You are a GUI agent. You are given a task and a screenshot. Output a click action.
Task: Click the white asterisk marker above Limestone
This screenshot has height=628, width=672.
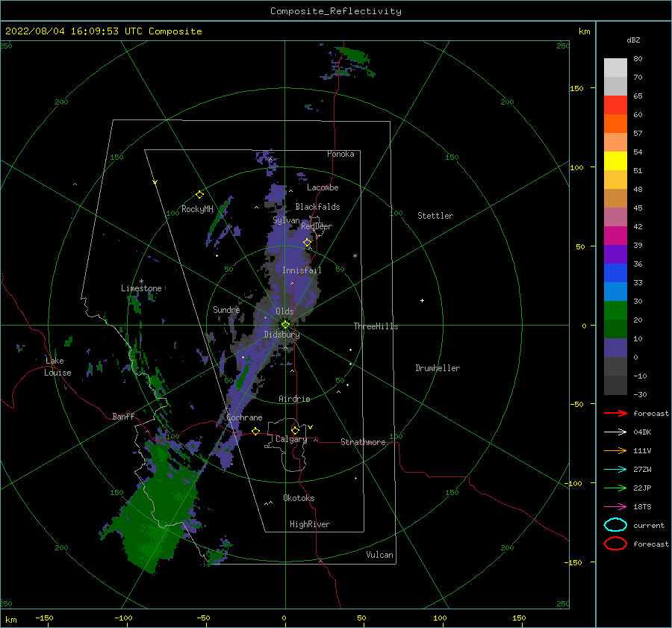click(x=141, y=282)
